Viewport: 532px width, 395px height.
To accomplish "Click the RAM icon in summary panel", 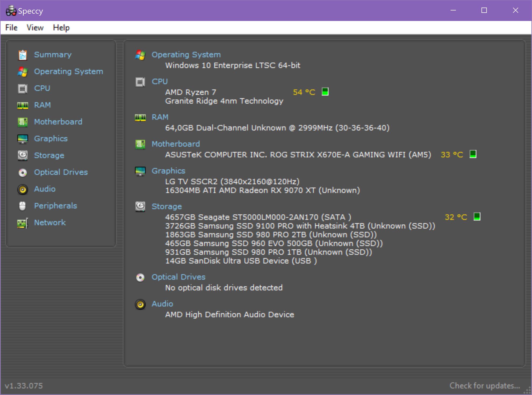I will click(x=140, y=117).
